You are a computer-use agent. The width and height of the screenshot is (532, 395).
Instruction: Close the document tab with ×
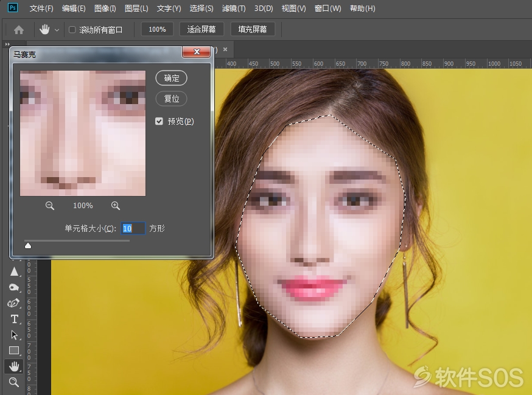pos(225,49)
